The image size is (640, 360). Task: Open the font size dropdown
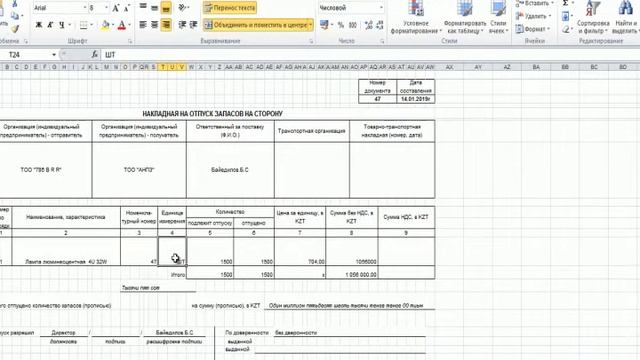(x=107, y=8)
